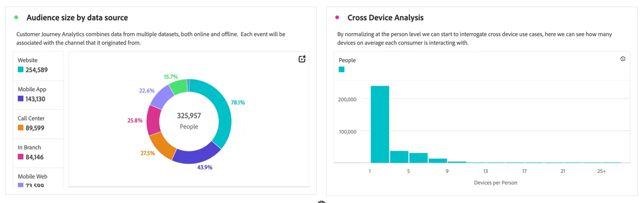Select the Website legend row

coord(38,66)
